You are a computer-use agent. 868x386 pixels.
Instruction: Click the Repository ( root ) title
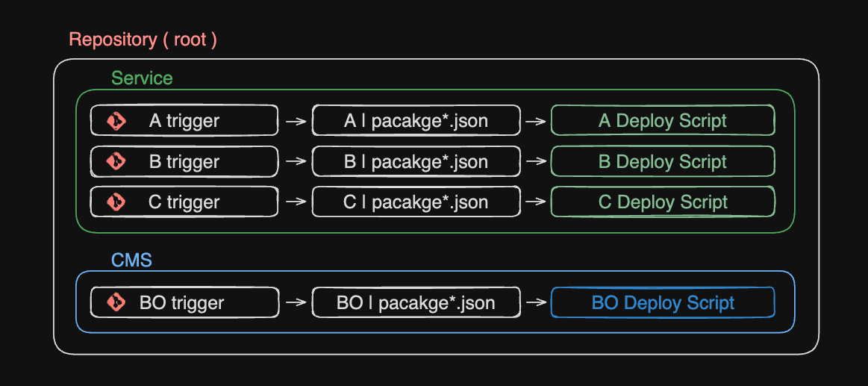143,40
